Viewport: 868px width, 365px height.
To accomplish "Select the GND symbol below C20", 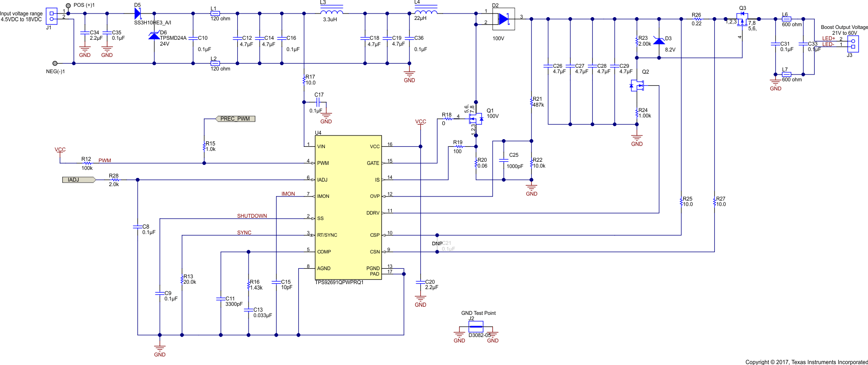I will pyautogui.click(x=421, y=301).
